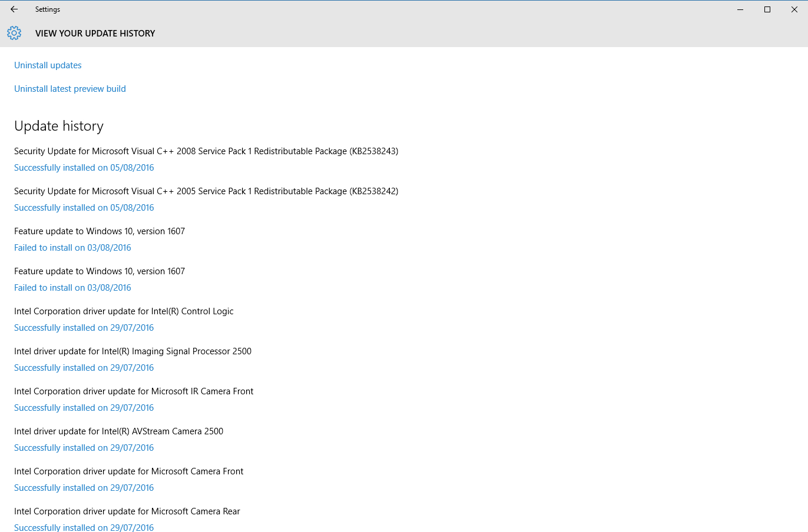Screen dimensions: 808x532
Task: Select 'Microsoft Camera Front' driver update title
Action: (128, 471)
